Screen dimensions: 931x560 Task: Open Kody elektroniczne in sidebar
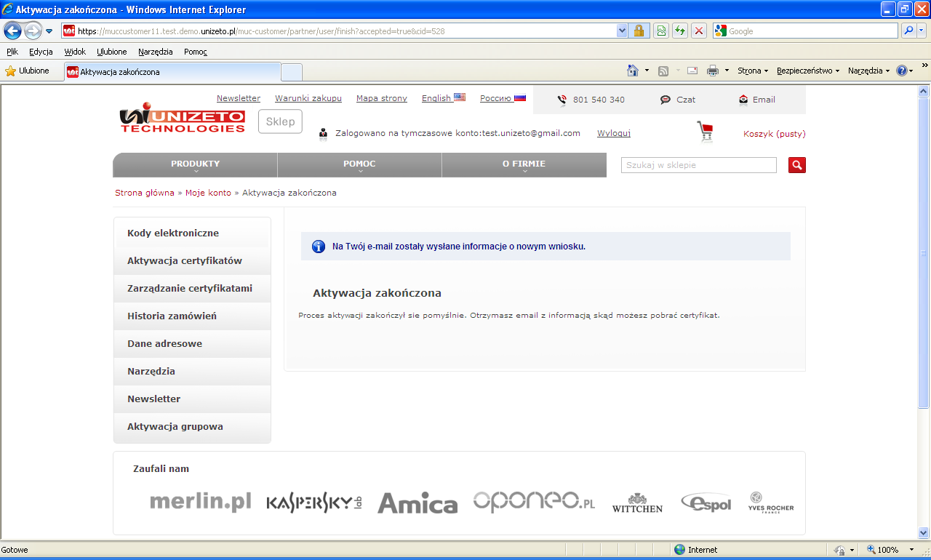click(x=192, y=233)
